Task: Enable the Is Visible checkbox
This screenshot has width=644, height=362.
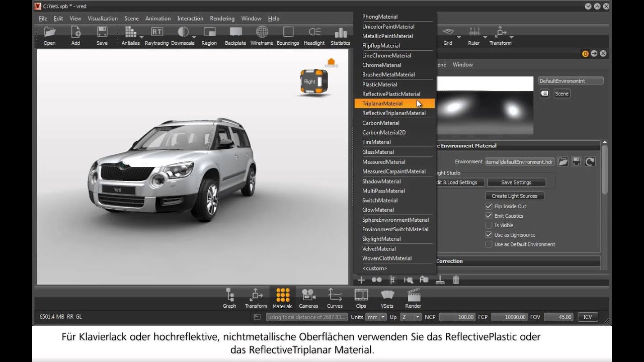Action: 489,225
